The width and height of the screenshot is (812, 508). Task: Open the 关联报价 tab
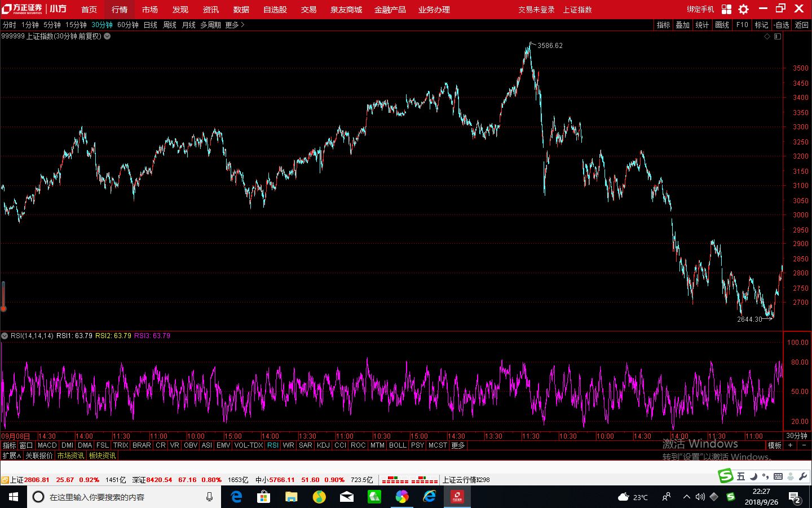coord(39,456)
